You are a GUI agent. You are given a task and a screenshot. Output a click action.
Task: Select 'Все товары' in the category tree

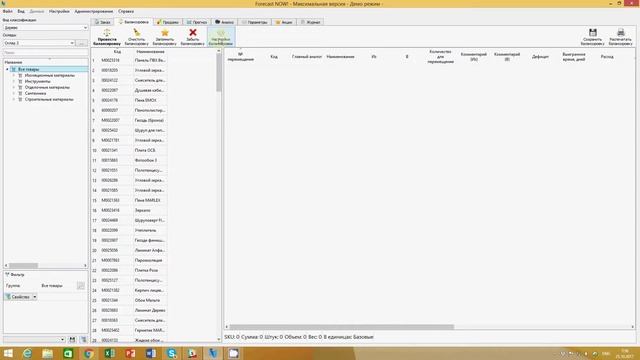[x=29, y=69]
